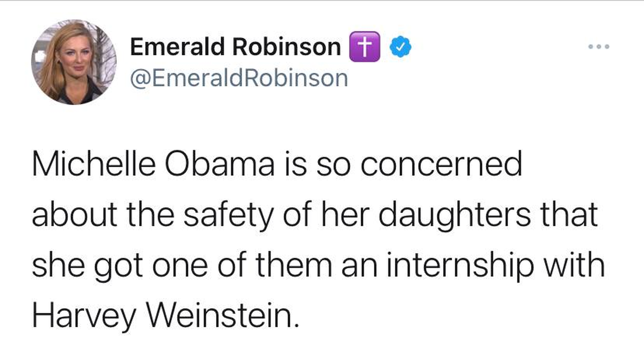Click the word "about" starting line two
Image resolution: width=644 pixels, height=362 pixels.
tap(75, 215)
